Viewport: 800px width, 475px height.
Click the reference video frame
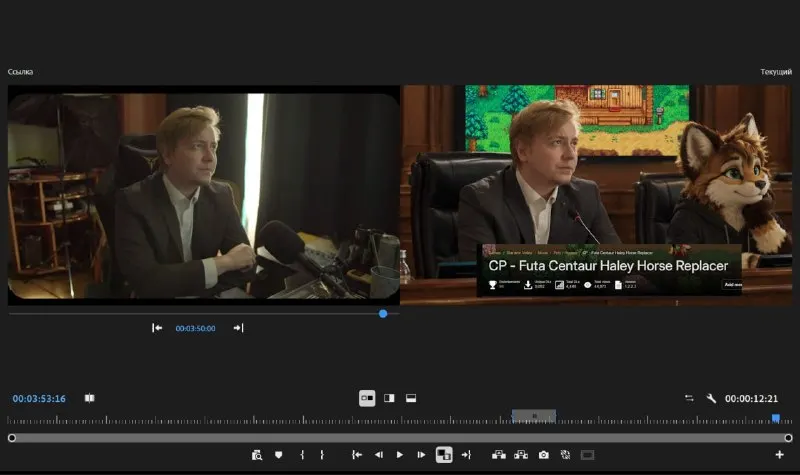tap(204, 195)
